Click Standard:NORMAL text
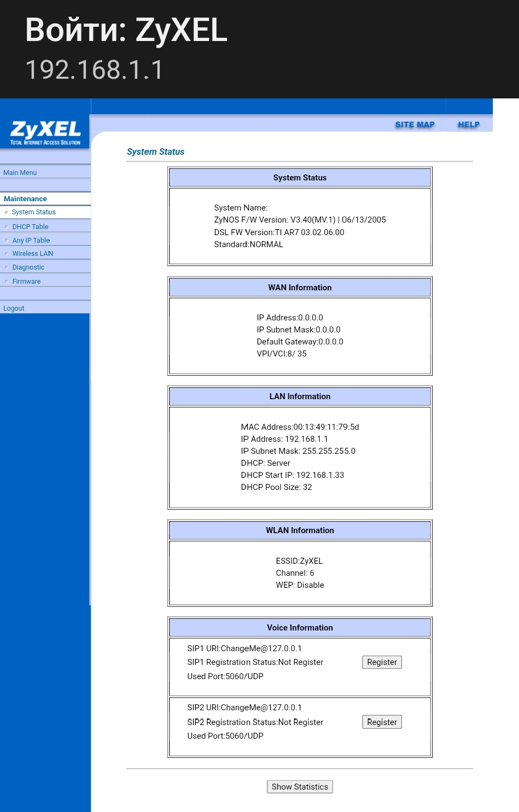519x812 pixels. (x=248, y=244)
